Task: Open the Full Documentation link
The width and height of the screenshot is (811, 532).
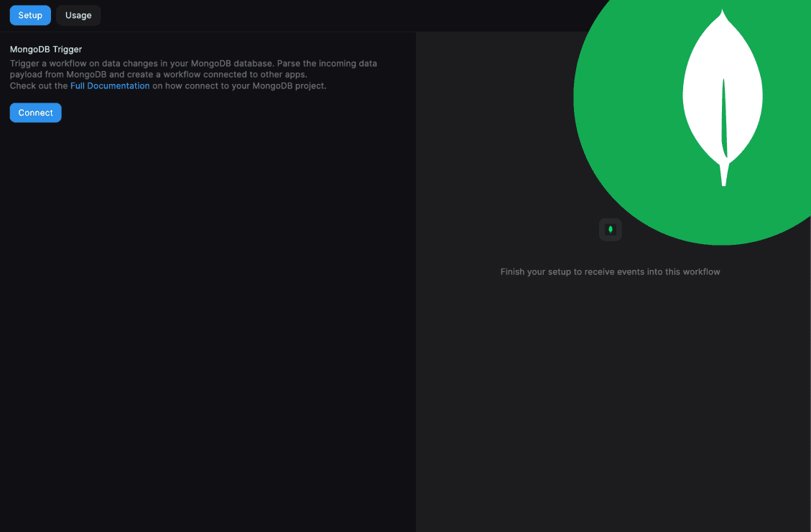Action: [110, 86]
